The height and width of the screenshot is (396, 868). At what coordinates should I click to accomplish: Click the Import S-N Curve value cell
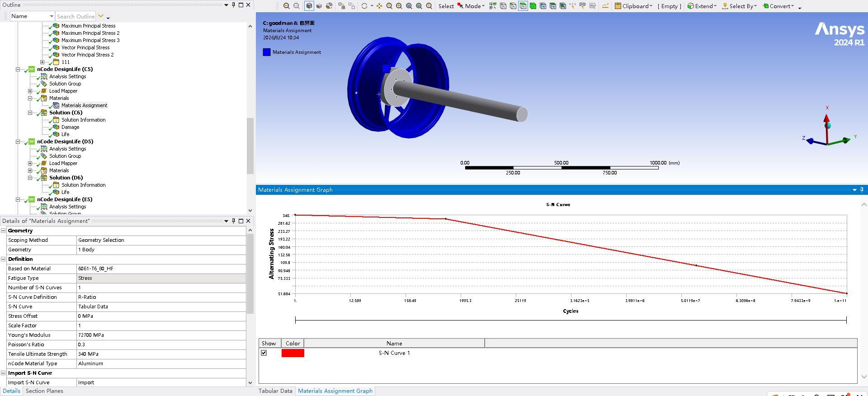click(161, 382)
